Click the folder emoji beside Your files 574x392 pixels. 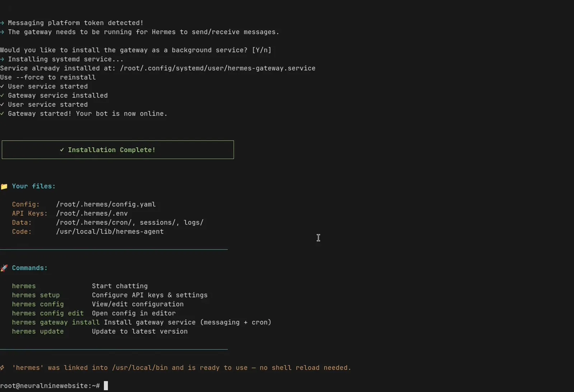4,186
